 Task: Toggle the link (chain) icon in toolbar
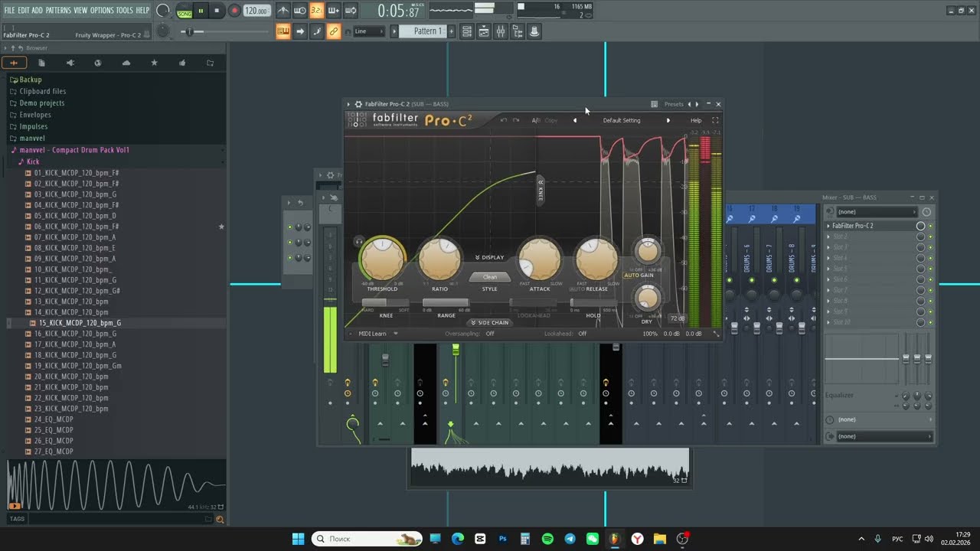point(334,31)
